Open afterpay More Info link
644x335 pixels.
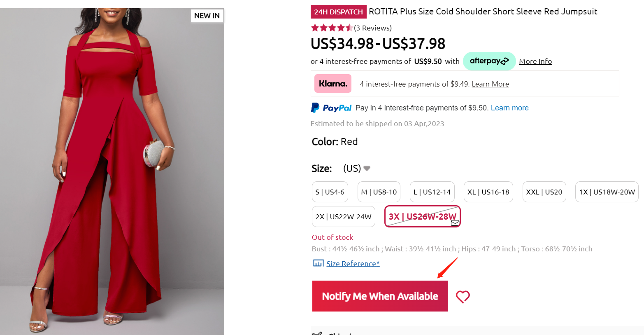pos(535,61)
